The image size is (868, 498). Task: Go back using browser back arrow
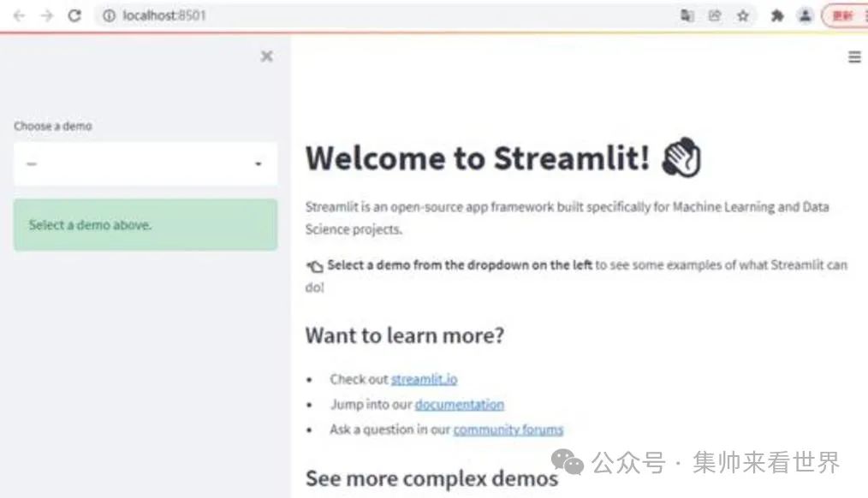click(20, 15)
